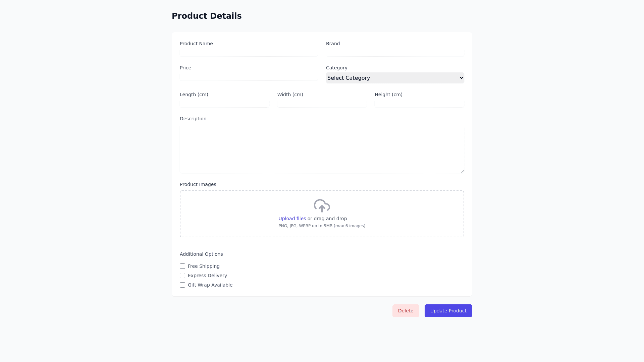Click the cloud upload icon

322,206
